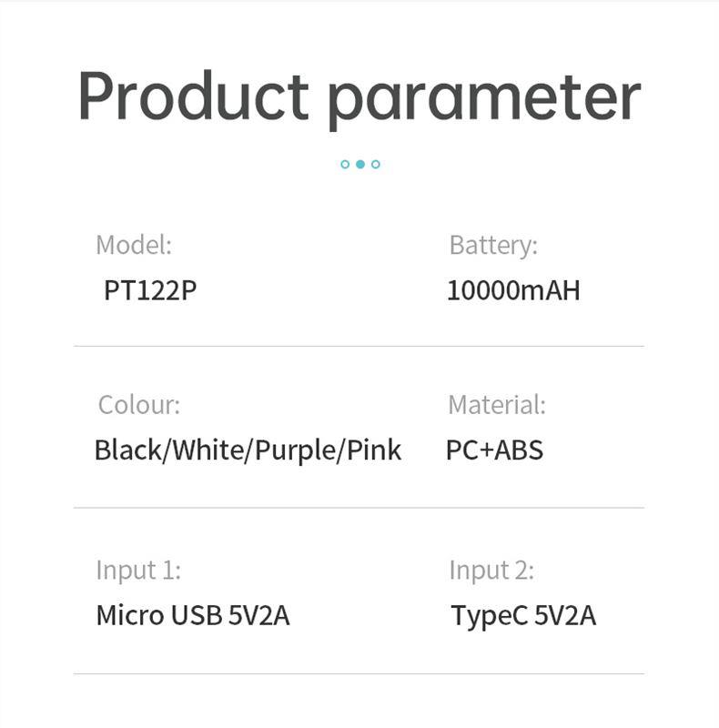This screenshot has height=728, width=719.
Task: Select the PT122P model value
Action: point(150,290)
